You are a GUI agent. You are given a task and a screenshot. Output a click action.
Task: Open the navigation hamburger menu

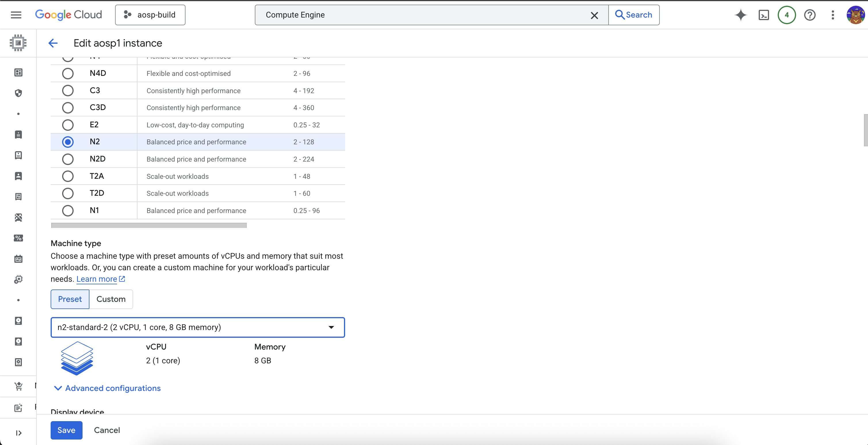click(16, 15)
